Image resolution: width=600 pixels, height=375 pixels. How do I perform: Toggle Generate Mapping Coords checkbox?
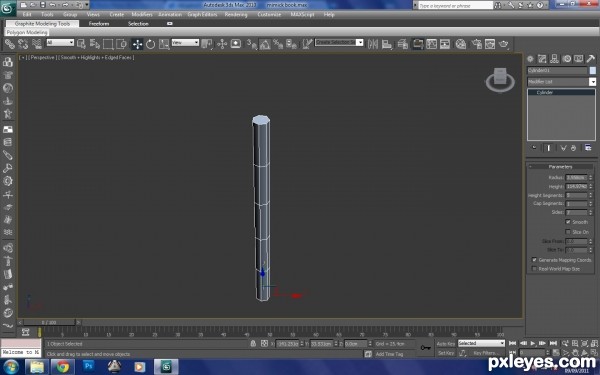coord(534,260)
